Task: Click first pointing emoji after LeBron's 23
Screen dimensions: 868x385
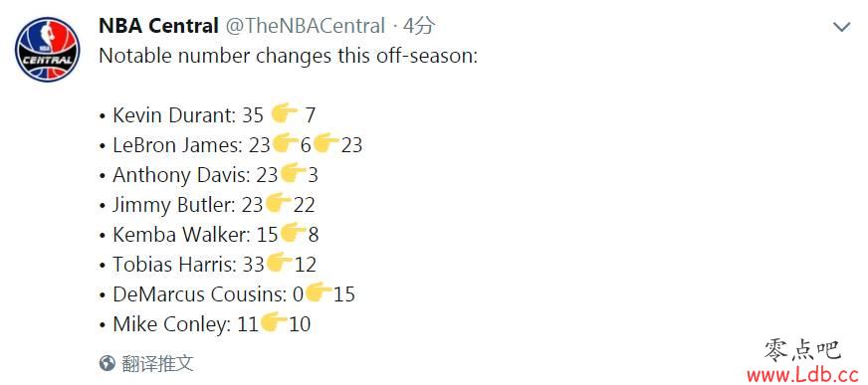Action: [x=285, y=143]
